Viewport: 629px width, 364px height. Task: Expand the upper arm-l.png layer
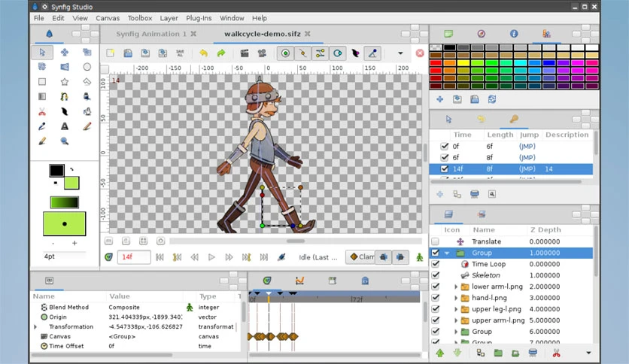[x=456, y=320]
